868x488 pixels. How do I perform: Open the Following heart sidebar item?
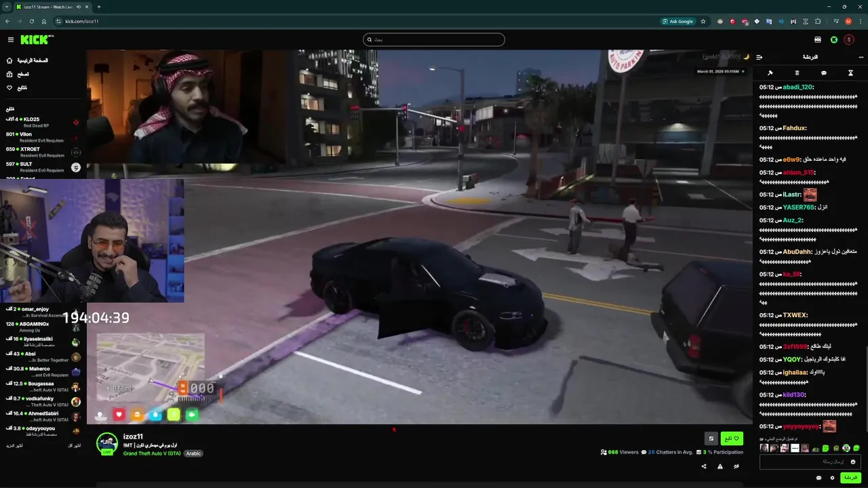16,87
